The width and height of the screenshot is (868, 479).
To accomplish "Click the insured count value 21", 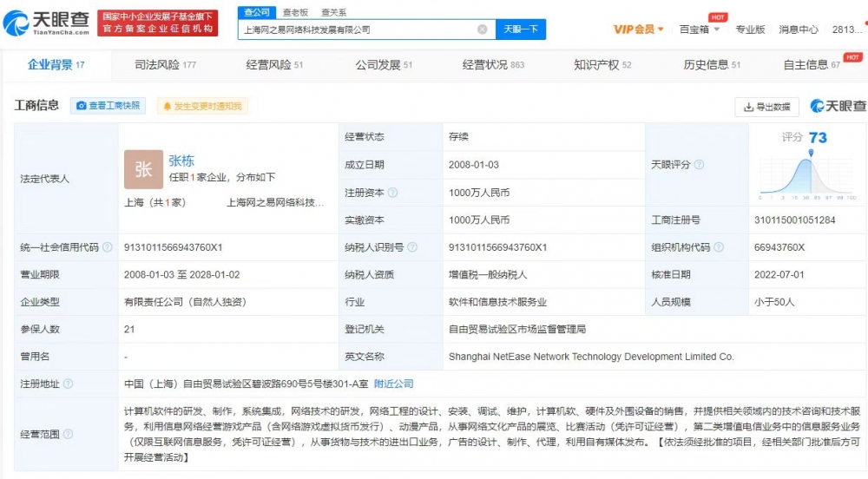I will (129, 329).
